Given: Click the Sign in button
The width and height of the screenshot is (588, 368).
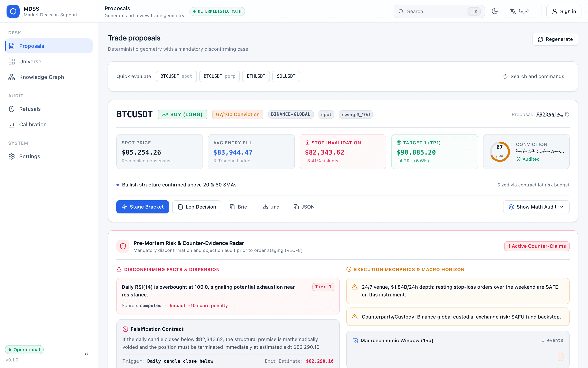Looking at the screenshot, I should [564, 11].
